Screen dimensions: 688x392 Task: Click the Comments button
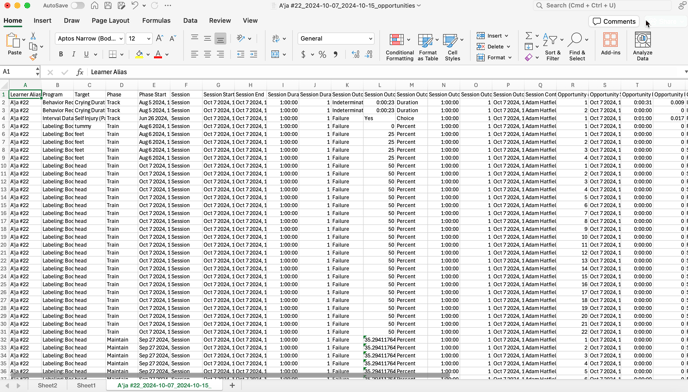614,22
